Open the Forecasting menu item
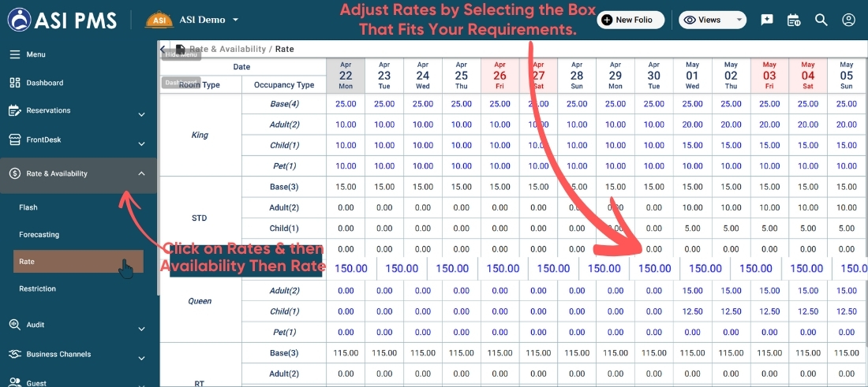Viewport: 868px width, 387px height. tap(39, 235)
